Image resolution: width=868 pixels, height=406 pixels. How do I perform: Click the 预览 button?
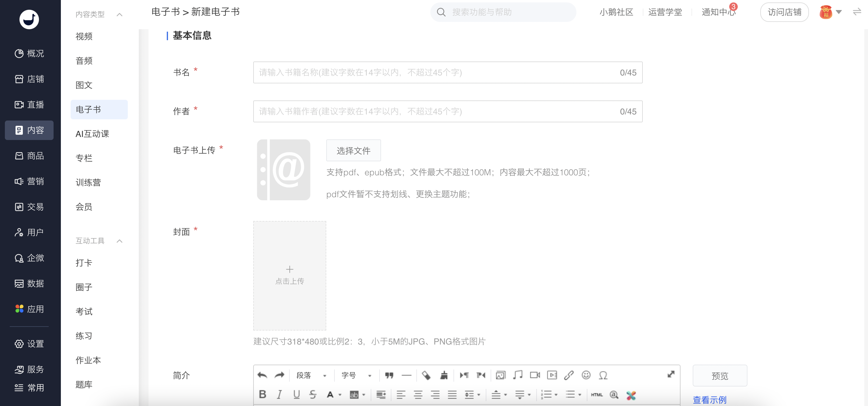720,376
